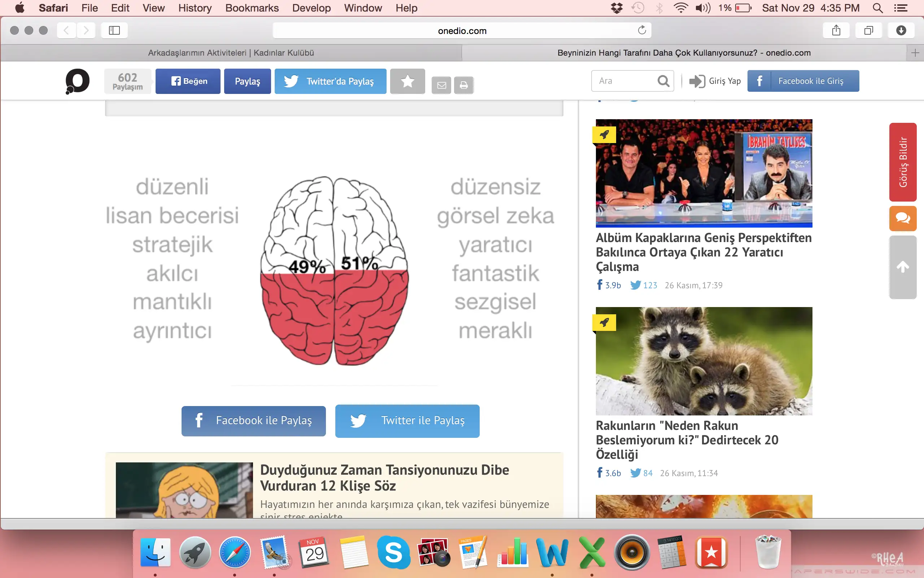Click the volume speaker icon

[702, 8]
